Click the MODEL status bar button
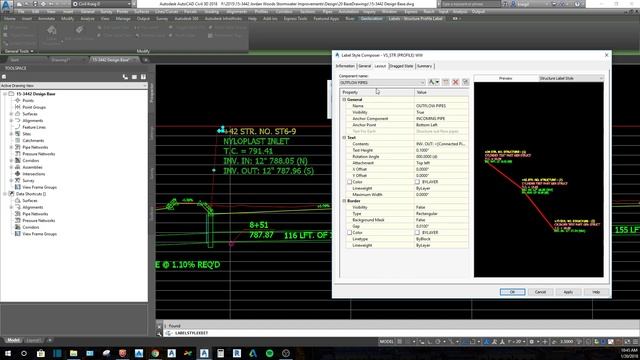 pyautogui.click(x=387, y=342)
